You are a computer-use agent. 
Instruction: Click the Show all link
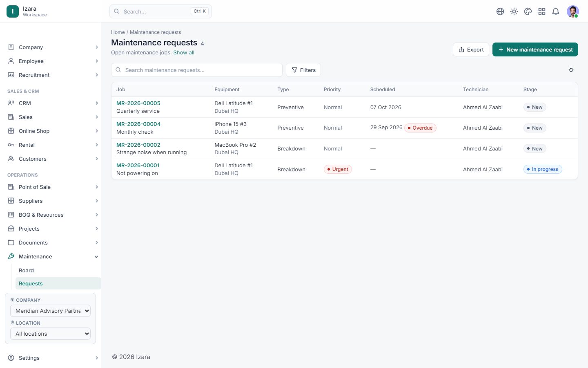coord(184,53)
